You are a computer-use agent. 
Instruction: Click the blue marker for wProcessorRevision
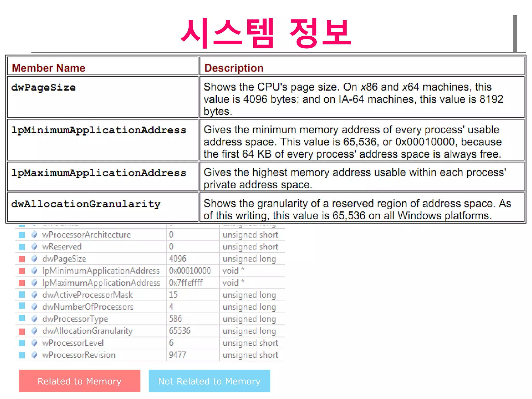[x=22, y=355]
